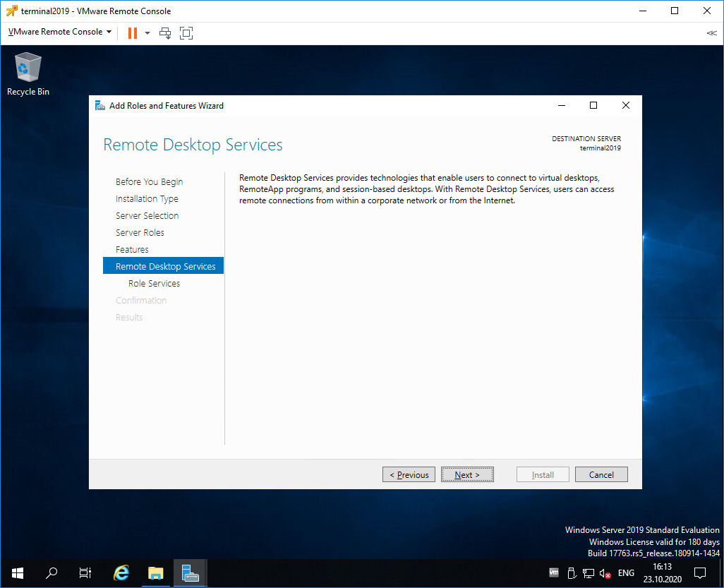Click the VMware Tools tray icon
724x588 pixels.
point(554,572)
